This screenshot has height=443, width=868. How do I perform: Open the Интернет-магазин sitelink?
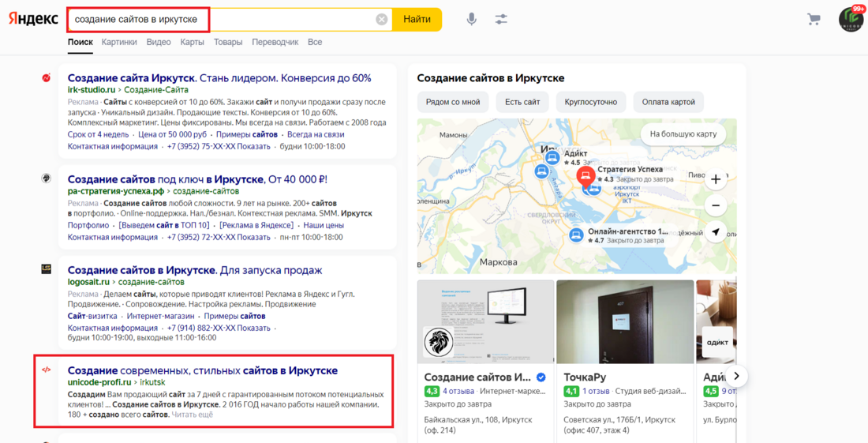click(160, 316)
